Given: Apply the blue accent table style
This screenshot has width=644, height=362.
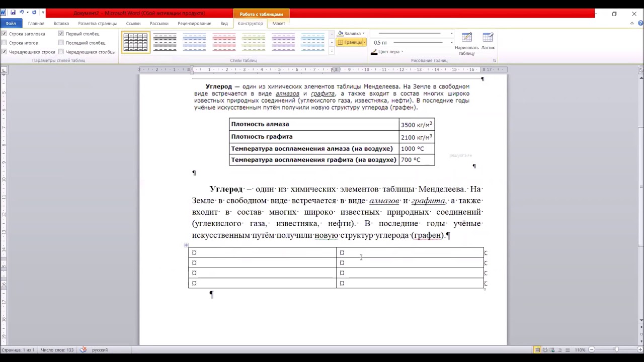Looking at the screenshot, I should [195, 42].
